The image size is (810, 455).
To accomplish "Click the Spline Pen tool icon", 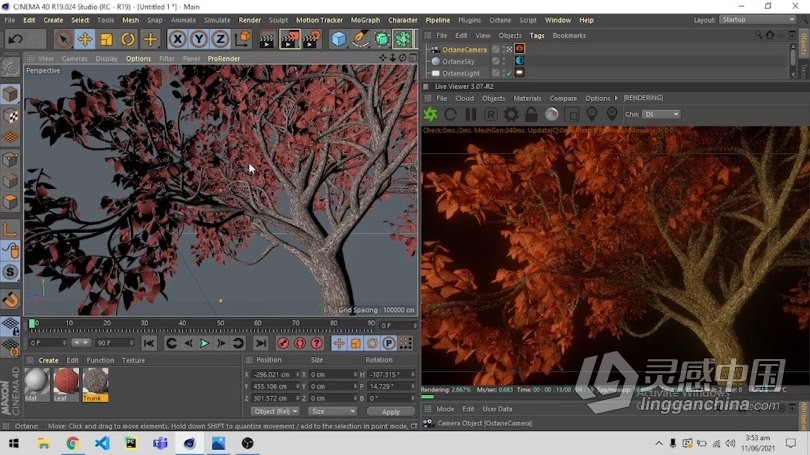I will click(x=360, y=39).
